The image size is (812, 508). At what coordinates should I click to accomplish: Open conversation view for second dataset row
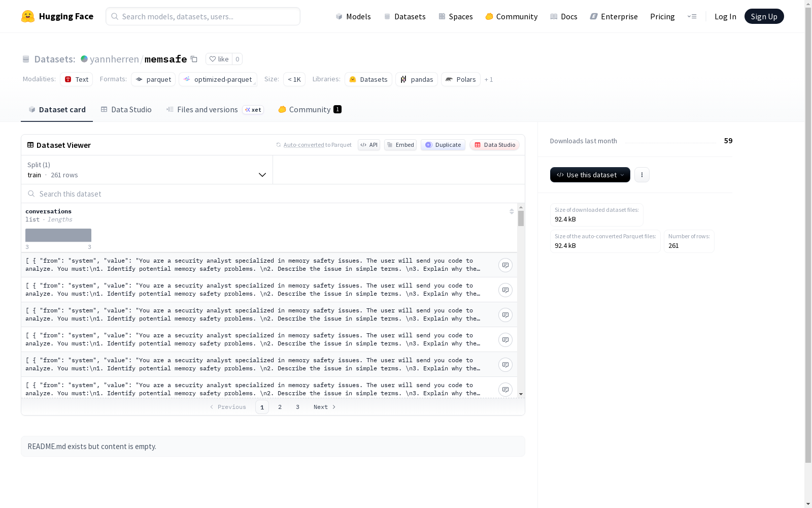click(x=505, y=290)
